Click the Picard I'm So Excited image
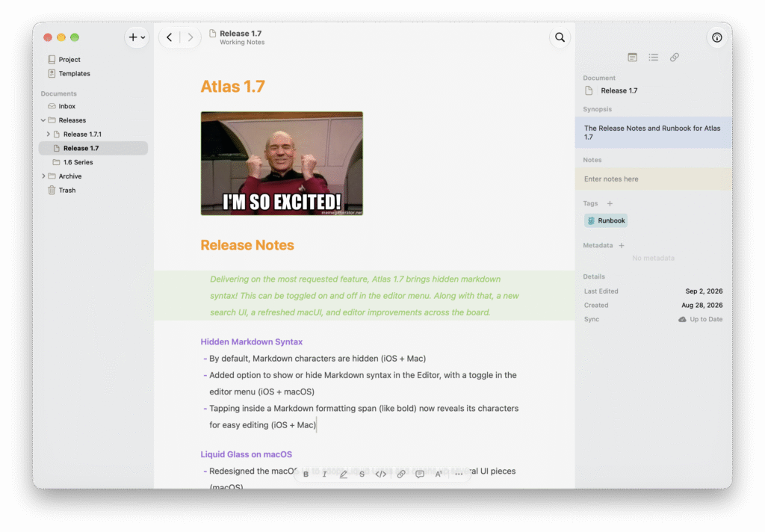The width and height of the screenshot is (765, 532). [282, 164]
